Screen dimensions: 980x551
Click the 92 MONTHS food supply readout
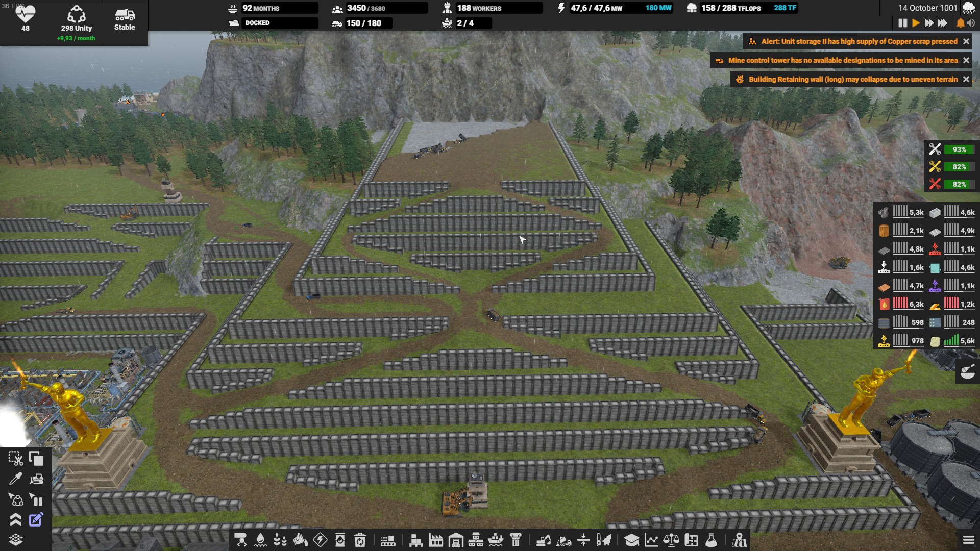point(273,8)
